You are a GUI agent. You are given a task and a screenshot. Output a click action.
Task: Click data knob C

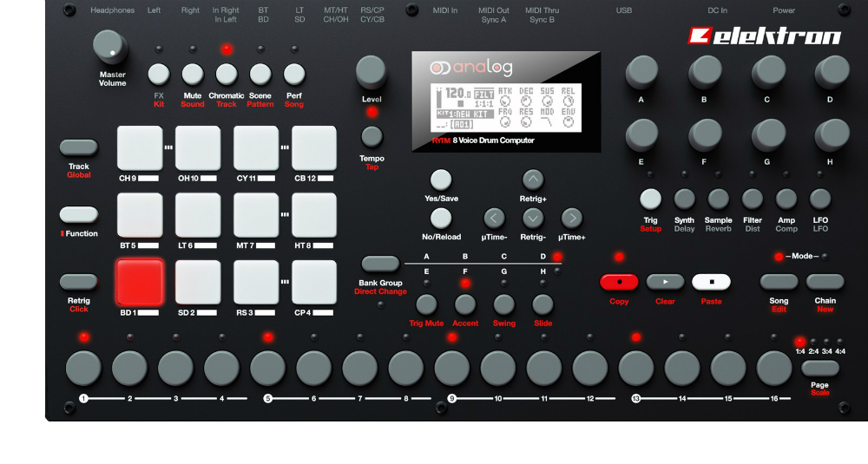(768, 73)
